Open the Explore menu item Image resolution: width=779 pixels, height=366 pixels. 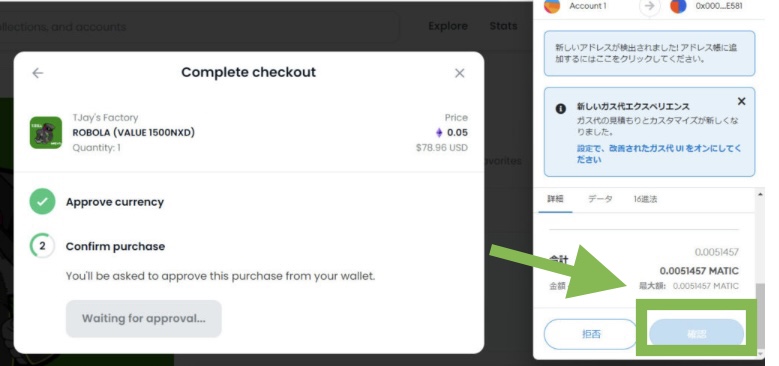pos(448,26)
